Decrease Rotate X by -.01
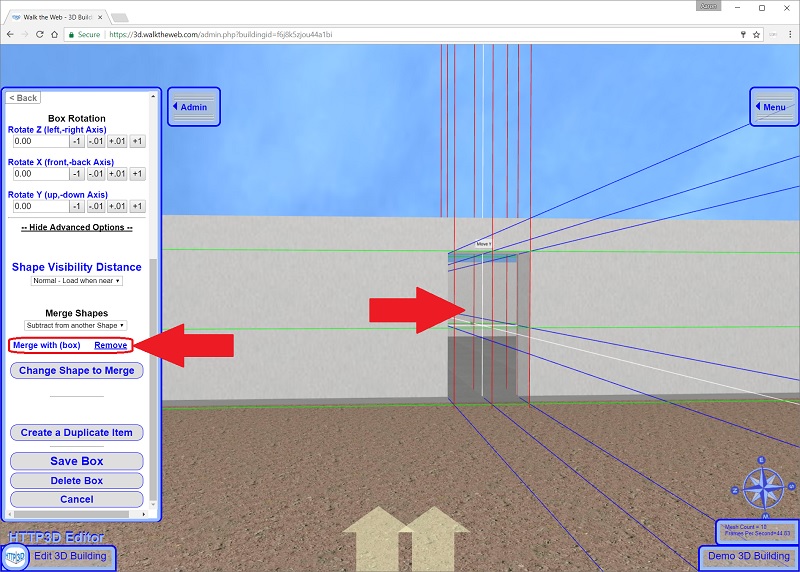The width and height of the screenshot is (800, 572). [95, 174]
